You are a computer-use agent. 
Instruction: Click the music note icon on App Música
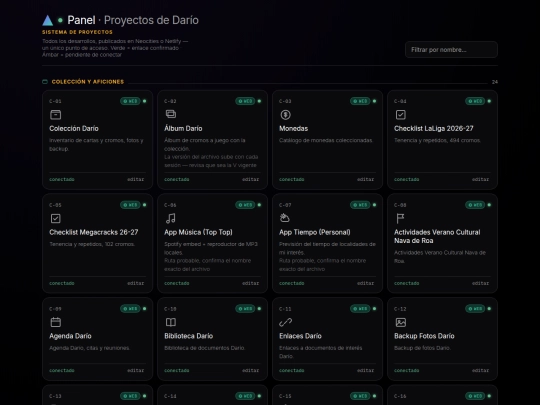(170, 218)
